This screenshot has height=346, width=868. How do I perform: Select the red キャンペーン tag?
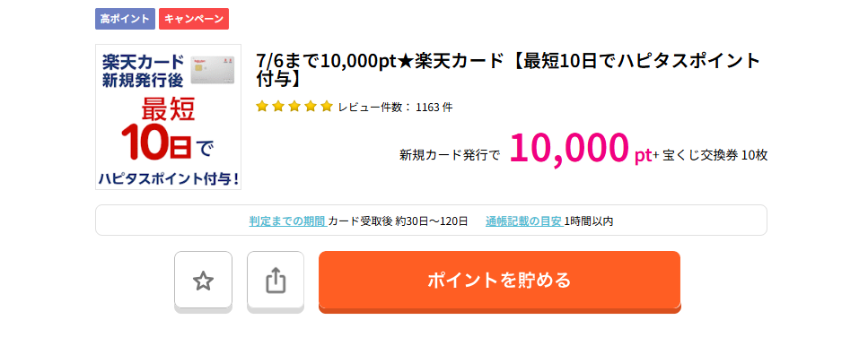(194, 18)
